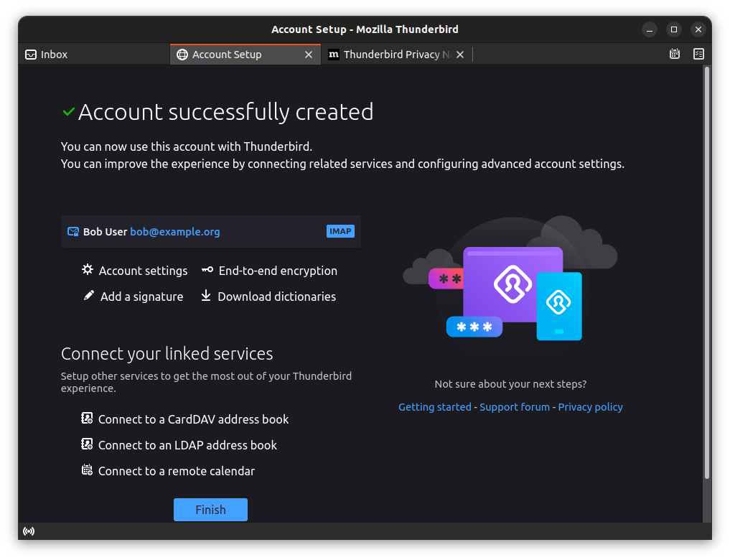Switch to the Thunderbird Privacy Notice tab
Screen dimensions: 730x560
pyautogui.click(x=391, y=55)
